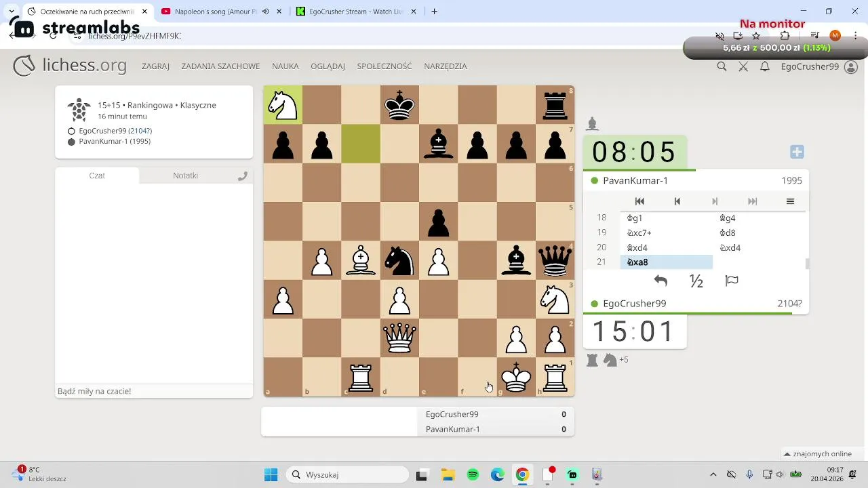
Task: Open the notifications bell
Action: pyautogui.click(x=765, y=66)
